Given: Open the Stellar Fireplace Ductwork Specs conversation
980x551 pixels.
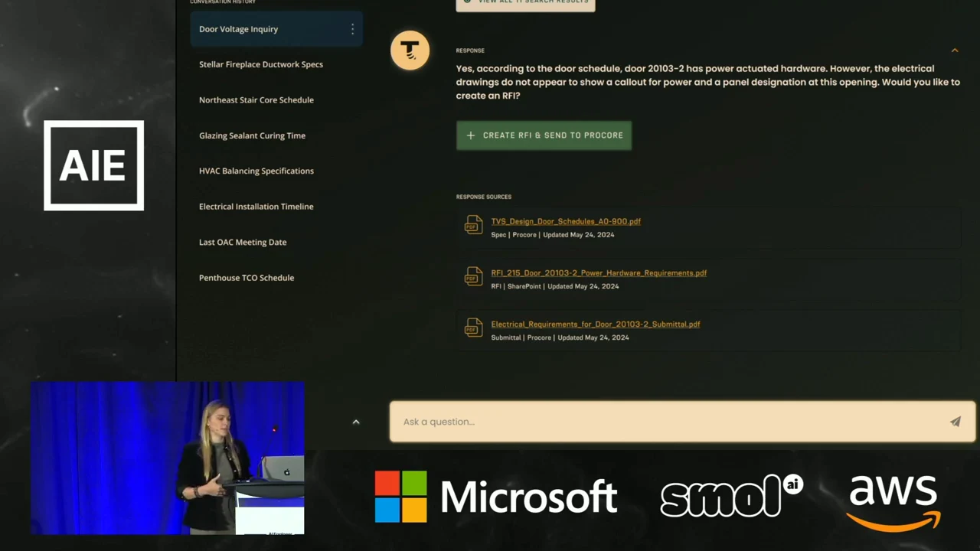Looking at the screenshot, I should 261,64.
